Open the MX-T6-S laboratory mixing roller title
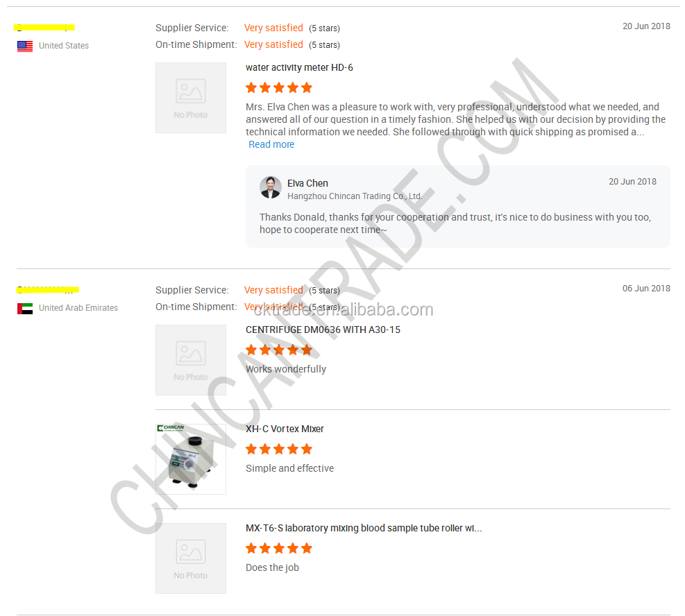The height and width of the screenshot is (616, 685). tap(364, 528)
